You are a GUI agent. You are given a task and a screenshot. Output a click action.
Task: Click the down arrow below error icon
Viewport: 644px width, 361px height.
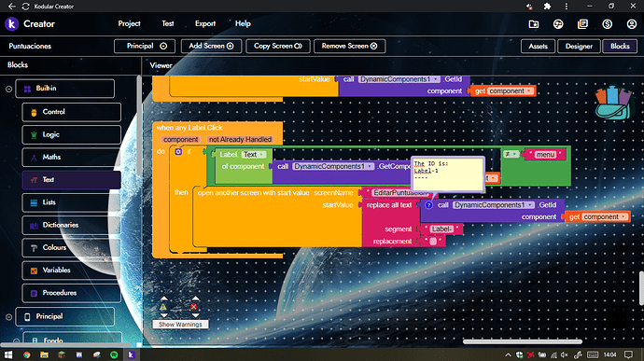tap(195, 315)
